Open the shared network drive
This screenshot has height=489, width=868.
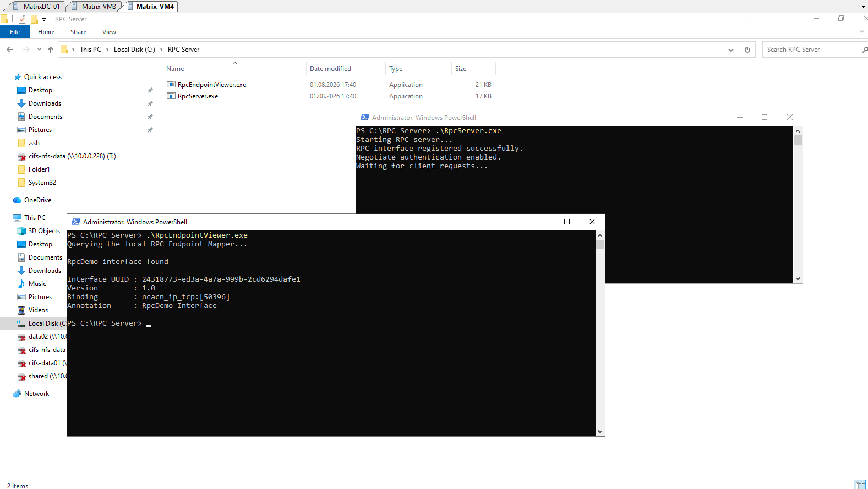click(47, 376)
